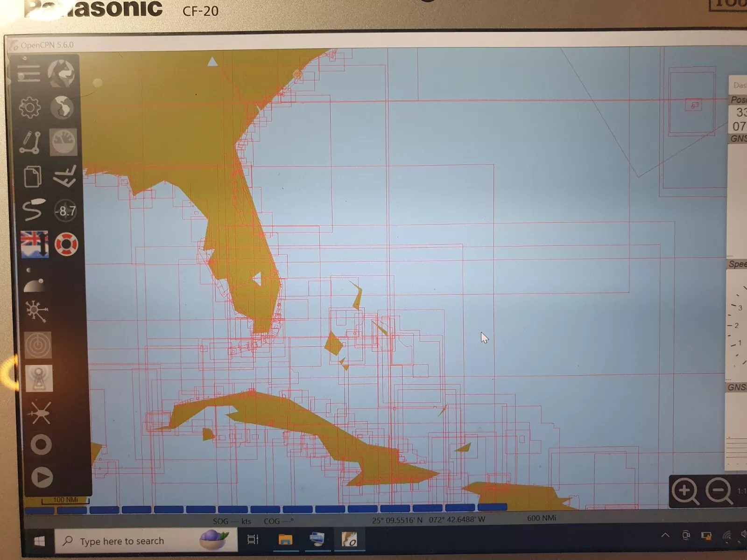Open the toolbar hamburger menu
Screen dimensions: 747x560
tap(29, 74)
